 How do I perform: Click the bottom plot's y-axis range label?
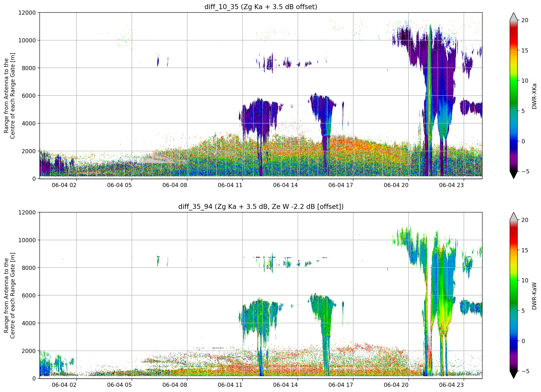[x=9, y=295]
